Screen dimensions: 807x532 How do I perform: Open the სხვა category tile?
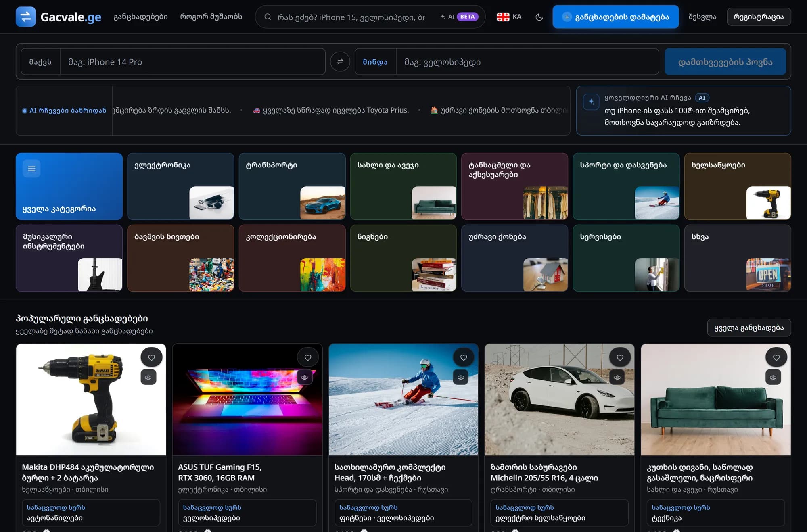(x=738, y=258)
